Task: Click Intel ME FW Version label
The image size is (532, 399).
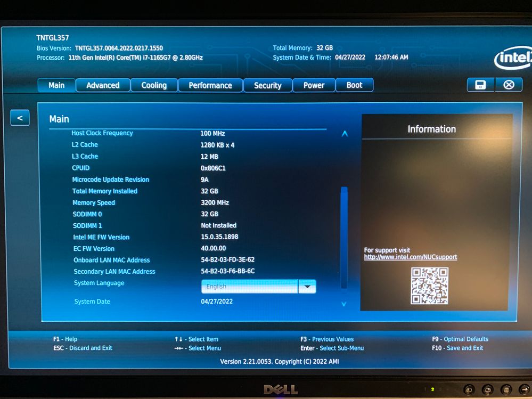Action: [101, 237]
